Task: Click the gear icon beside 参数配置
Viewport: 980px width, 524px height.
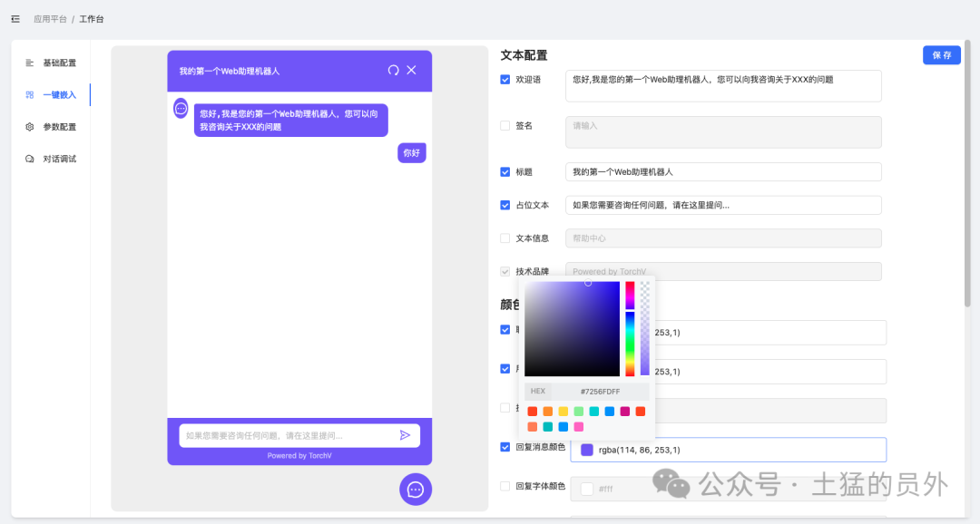Action: tap(29, 127)
